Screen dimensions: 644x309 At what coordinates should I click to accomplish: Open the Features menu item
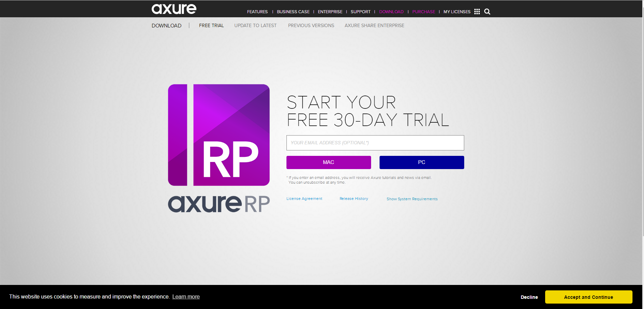point(257,12)
